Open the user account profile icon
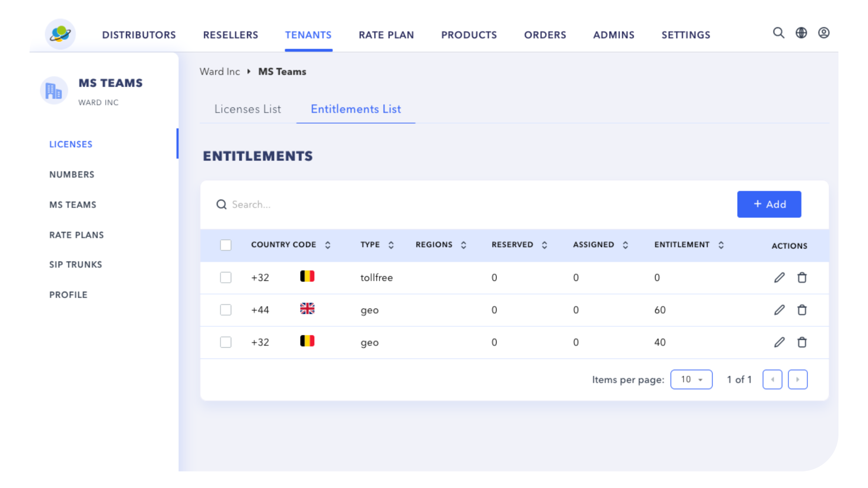The width and height of the screenshot is (868, 488). point(823,33)
